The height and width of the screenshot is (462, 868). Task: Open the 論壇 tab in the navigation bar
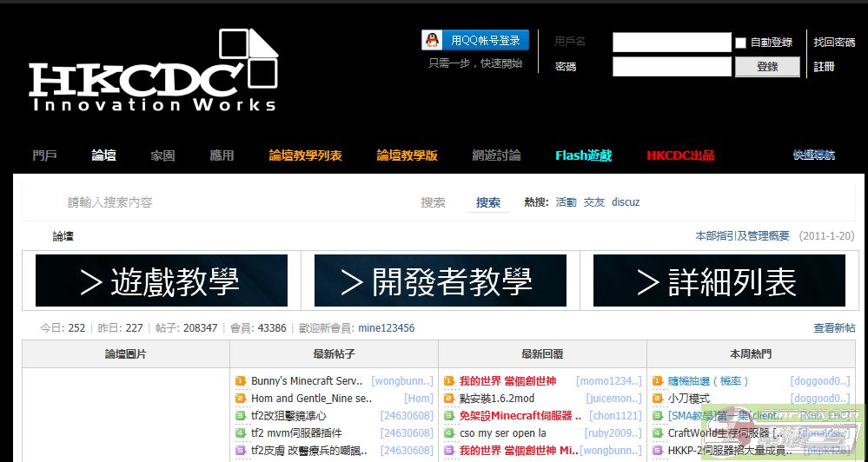click(x=103, y=155)
